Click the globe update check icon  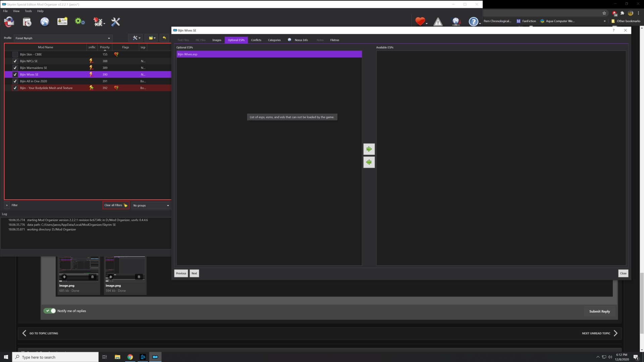[x=456, y=22]
